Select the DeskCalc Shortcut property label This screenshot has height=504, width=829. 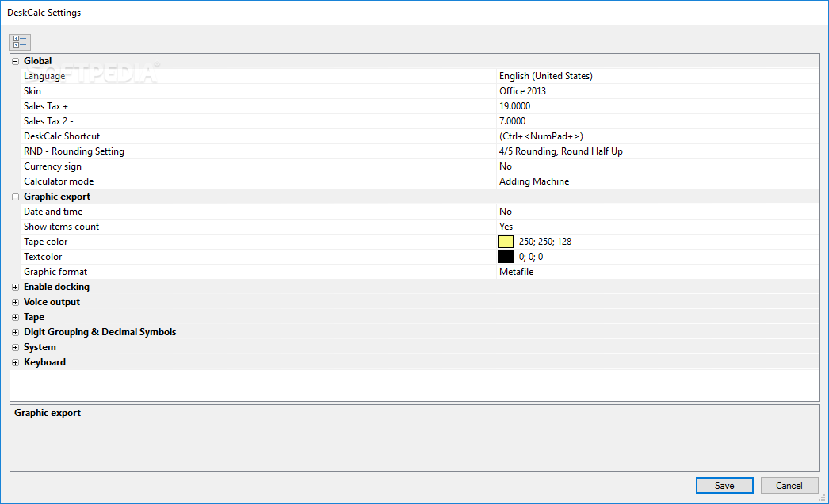[62, 136]
